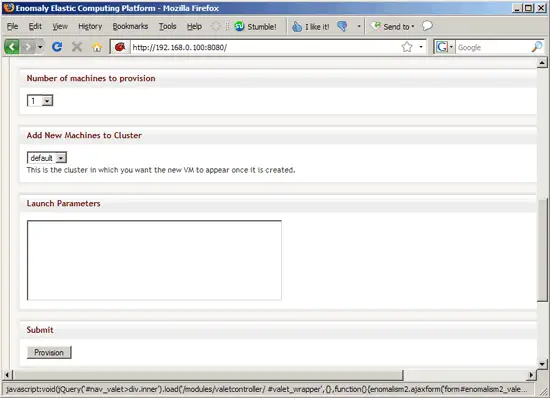Minimize the Firefox window
This screenshot has height=398, width=550.
517,8
